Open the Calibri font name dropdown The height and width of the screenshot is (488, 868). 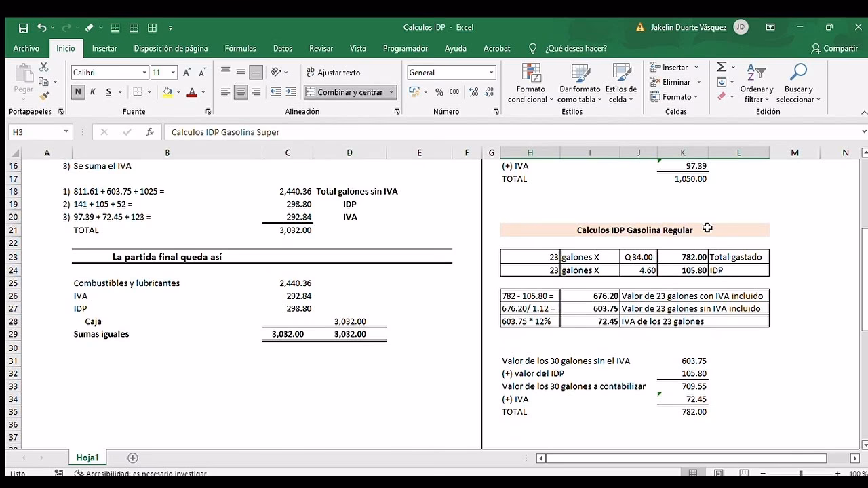pos(144,73)
